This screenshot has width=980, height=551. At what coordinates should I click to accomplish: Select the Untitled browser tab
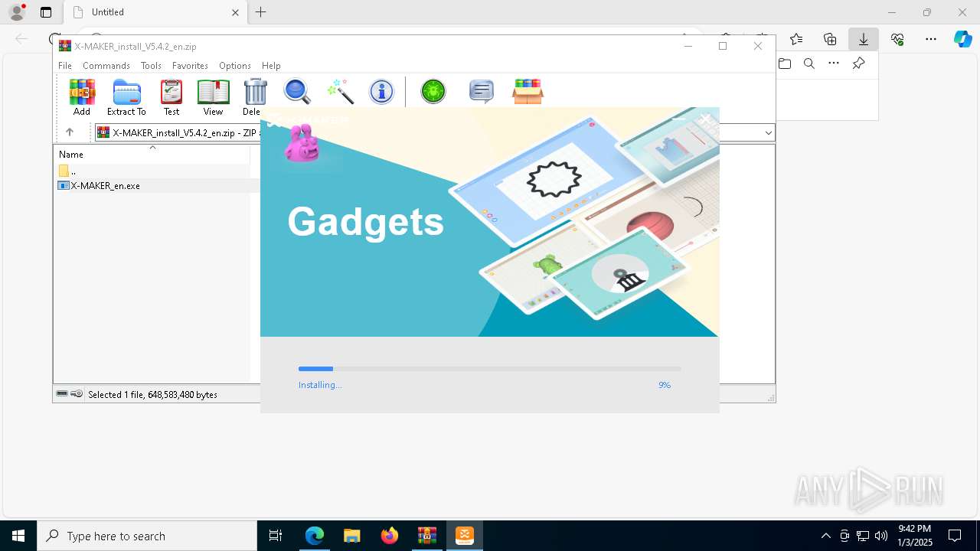pyautogui.click(x=155, y=12)
